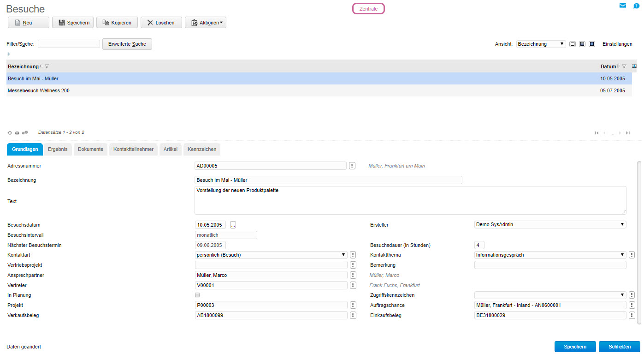Image resolution: width=644 pixels, height=354 pixels.
Task: Click the blue help question mark icon
Action: pos(637,6)
